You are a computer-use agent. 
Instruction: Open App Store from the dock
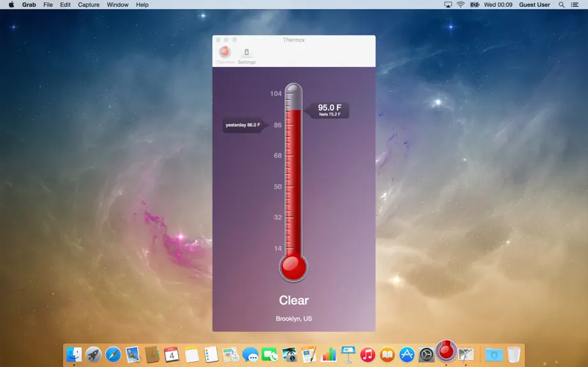(x=406, y=354)
